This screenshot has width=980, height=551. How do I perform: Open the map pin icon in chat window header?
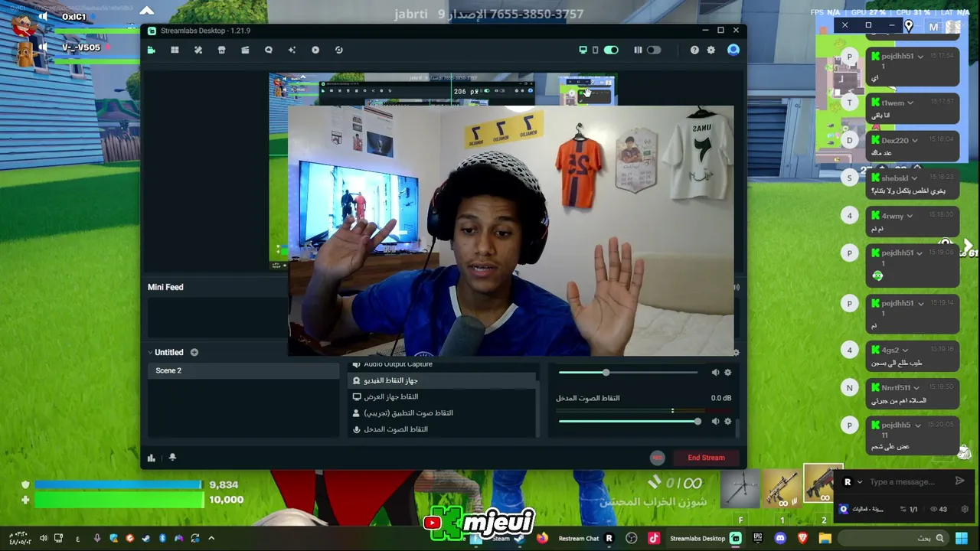(908, 26)
